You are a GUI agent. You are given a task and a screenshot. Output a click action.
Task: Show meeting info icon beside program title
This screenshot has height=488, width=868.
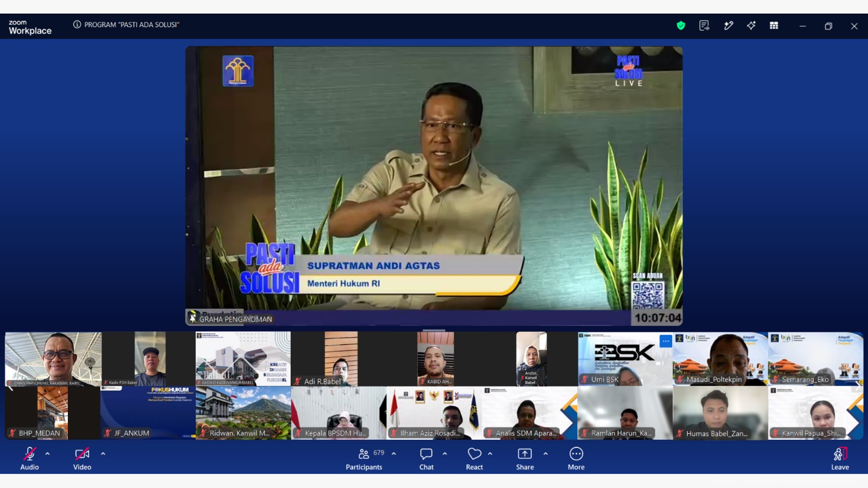coord(77,24)
